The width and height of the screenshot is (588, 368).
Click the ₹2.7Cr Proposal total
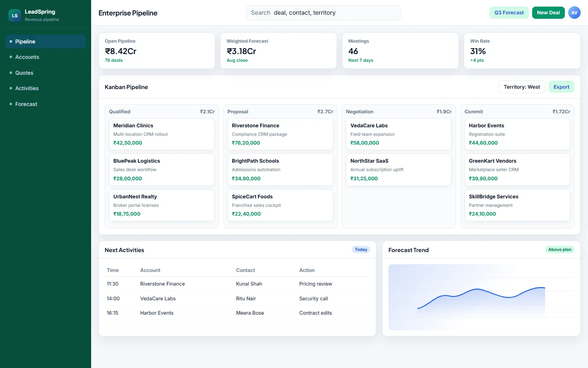[325, 112]
